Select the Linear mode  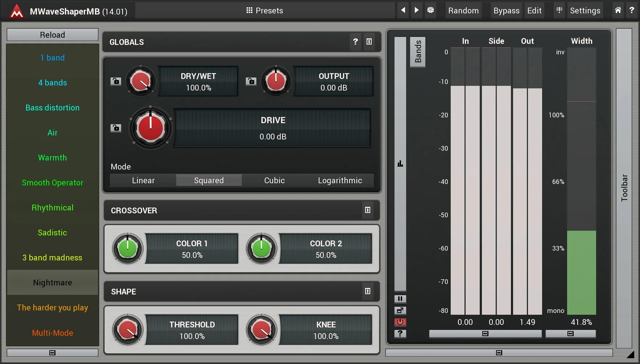[x=143, y=180]
